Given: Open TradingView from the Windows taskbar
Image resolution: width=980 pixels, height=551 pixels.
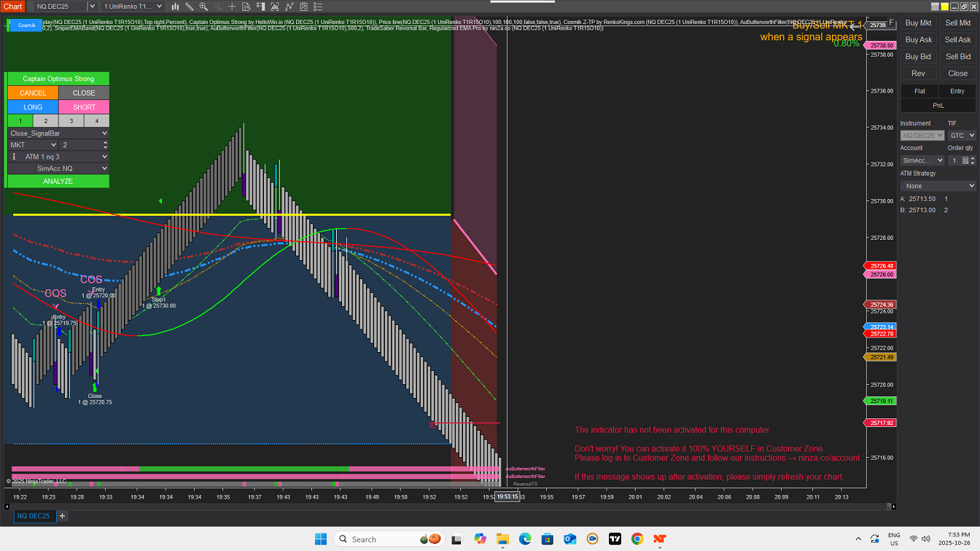Looking at the screenshot, I should point(615,539).
